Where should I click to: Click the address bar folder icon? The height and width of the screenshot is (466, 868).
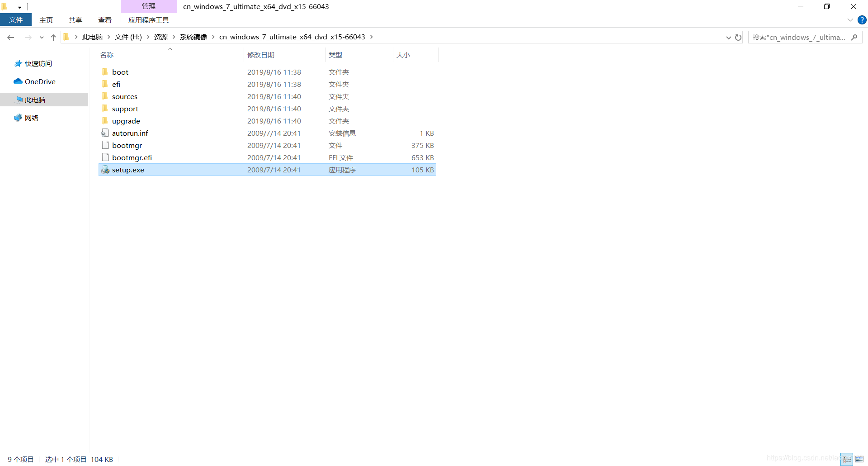pos(66,37)
